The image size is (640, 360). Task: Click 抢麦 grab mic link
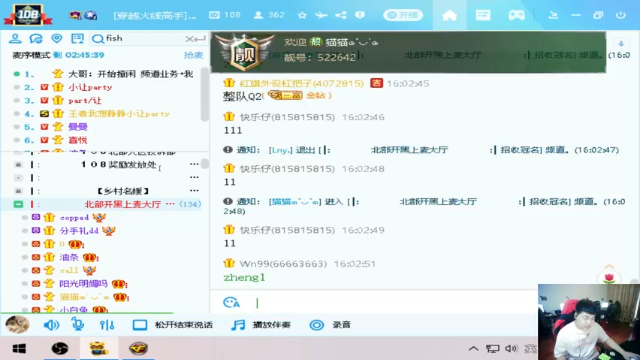tap(193, 55)
